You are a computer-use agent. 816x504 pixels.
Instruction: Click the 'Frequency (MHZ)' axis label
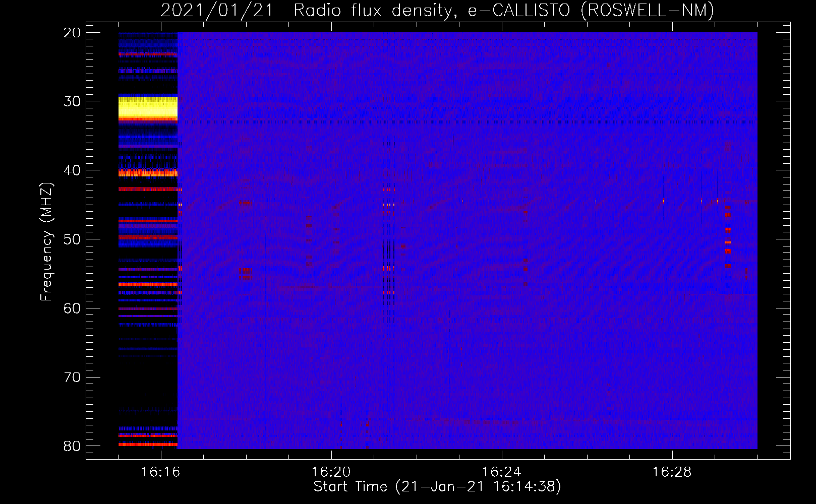pos(46,241)
